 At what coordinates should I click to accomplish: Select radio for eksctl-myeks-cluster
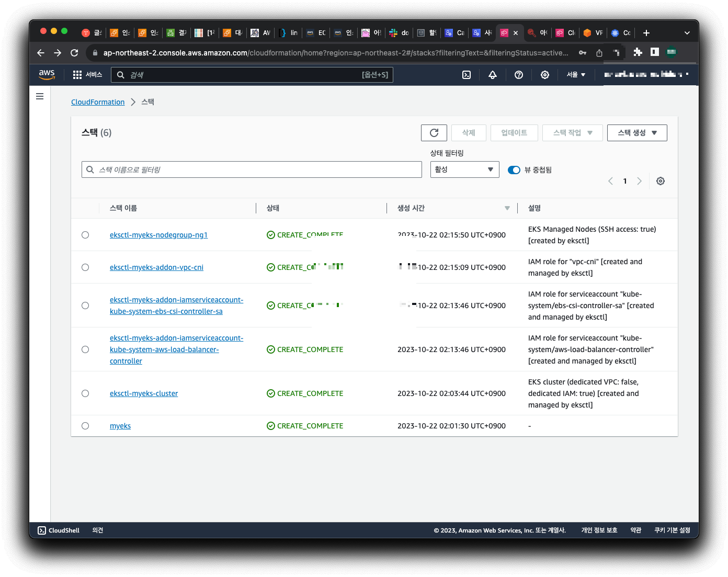(85, 393)
